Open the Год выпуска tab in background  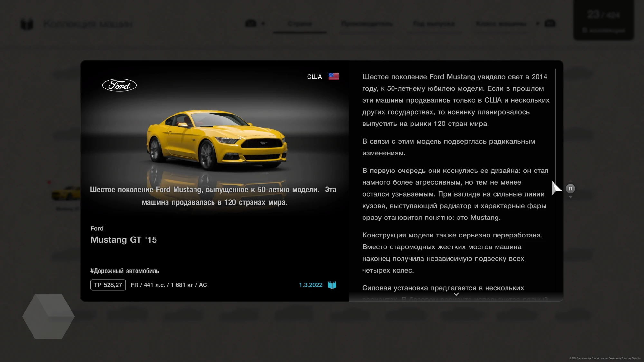(434, 24)
